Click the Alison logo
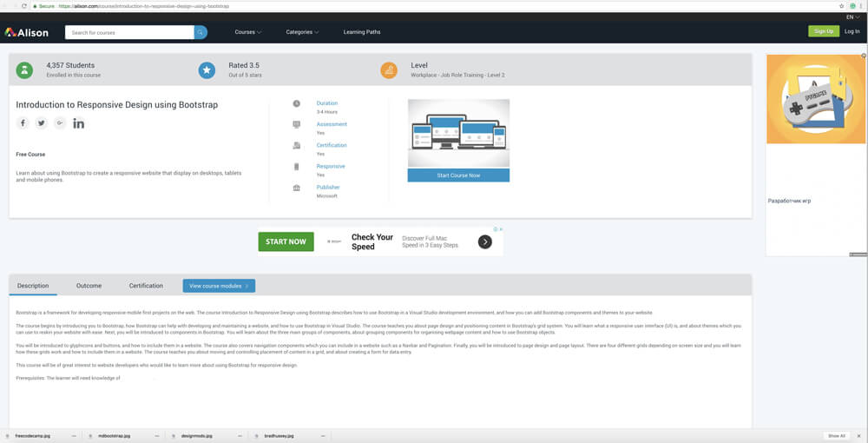This screenshot has height=443, width=868. [27, 32]
